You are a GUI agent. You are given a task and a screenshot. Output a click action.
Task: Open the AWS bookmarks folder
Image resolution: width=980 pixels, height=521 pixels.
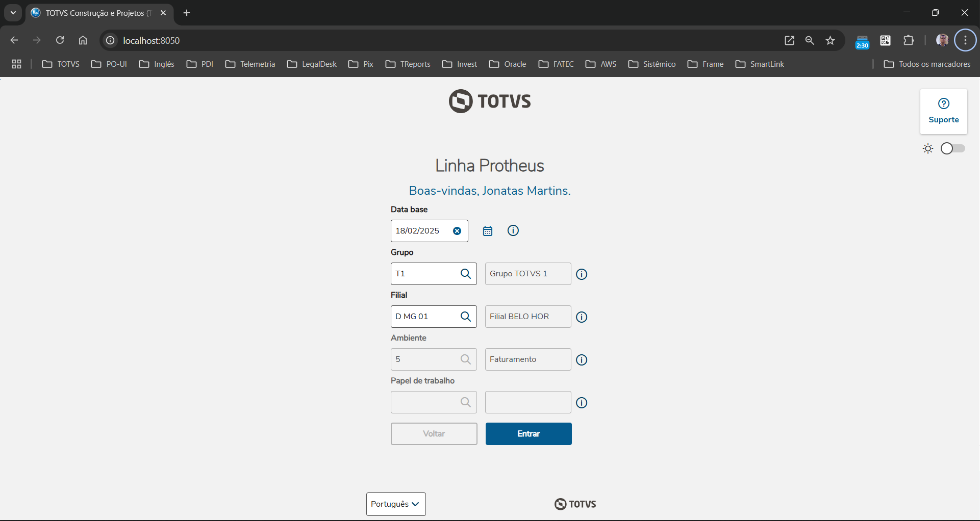(x=601, y=64)
